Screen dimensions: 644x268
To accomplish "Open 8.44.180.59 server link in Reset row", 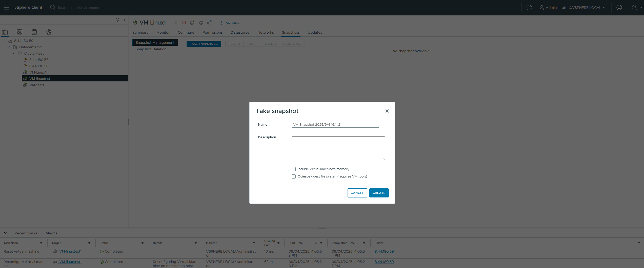I will (x=384, y=251).
